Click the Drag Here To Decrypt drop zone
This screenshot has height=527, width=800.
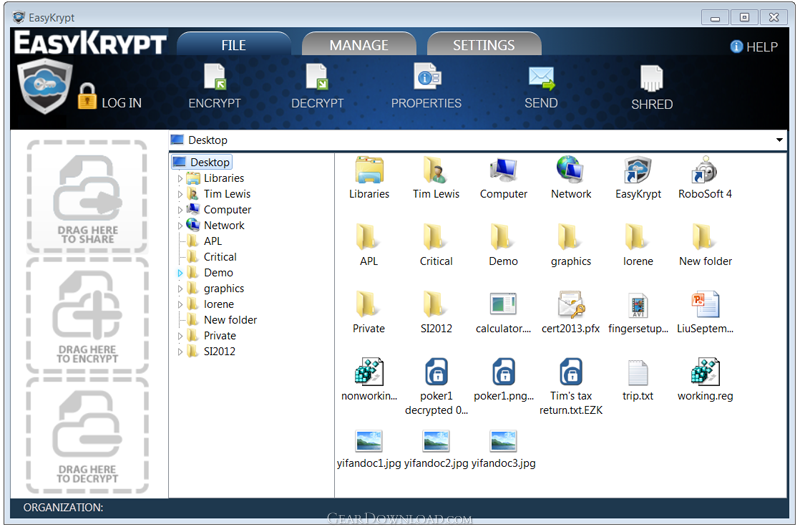[87, 436]
